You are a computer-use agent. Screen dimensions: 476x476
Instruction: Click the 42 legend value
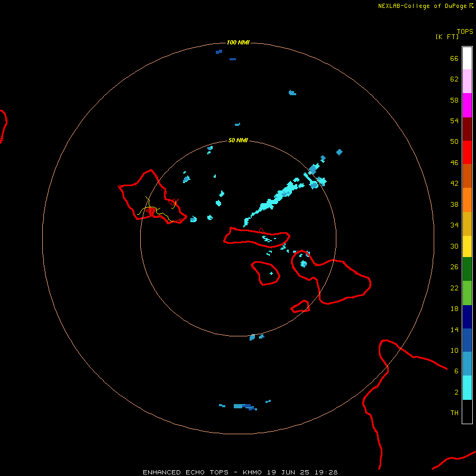454,184
